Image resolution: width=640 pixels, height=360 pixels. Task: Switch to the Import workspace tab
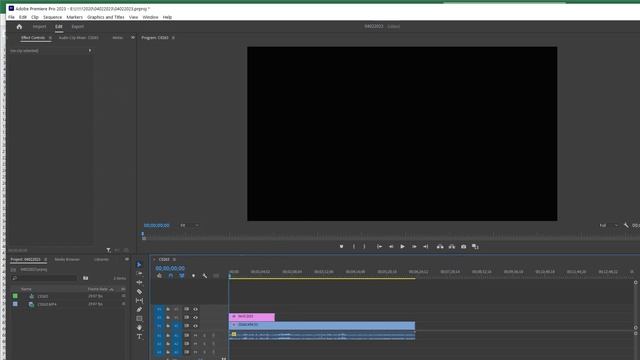pyautogui.click(x=39, y=27)
